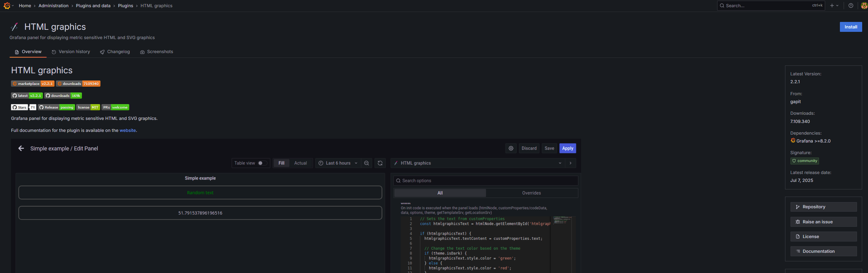Click the zoom out magnifier icon
Image resolution: width=868 pixels, height=273 pixels.
[x=366, y=163]
